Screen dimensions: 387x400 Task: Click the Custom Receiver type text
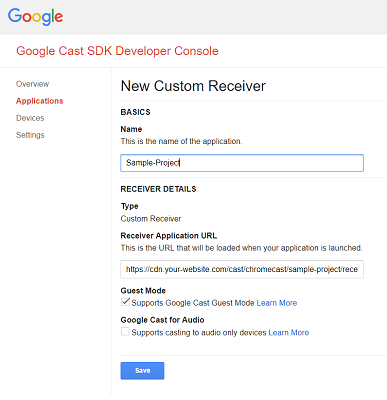point(151,219)
